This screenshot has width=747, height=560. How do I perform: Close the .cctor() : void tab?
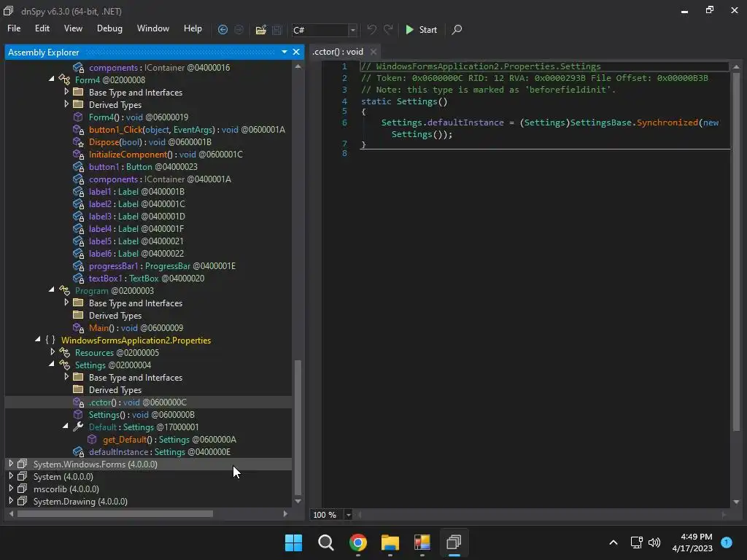click(x=373, y=52)
